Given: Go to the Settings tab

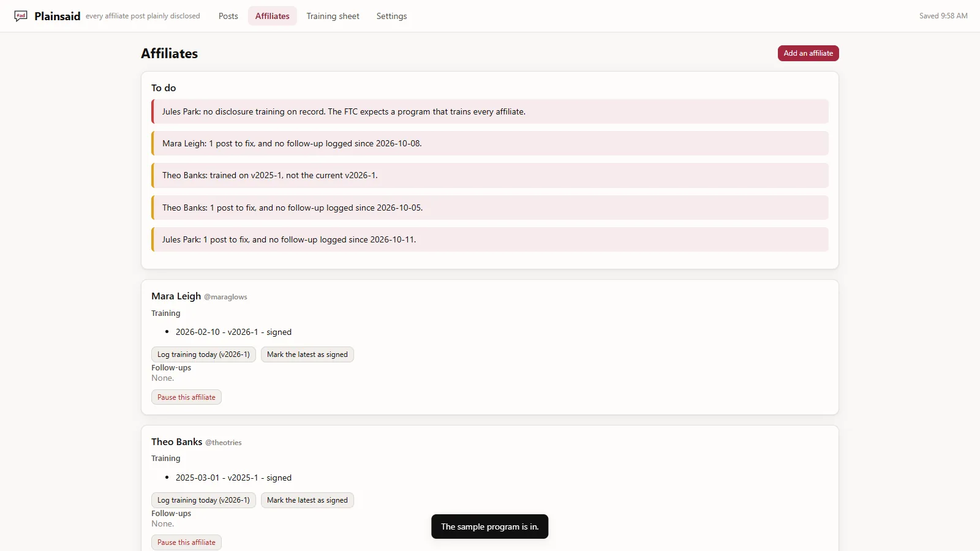Looking at the screenshot, I should click(391, 16).
